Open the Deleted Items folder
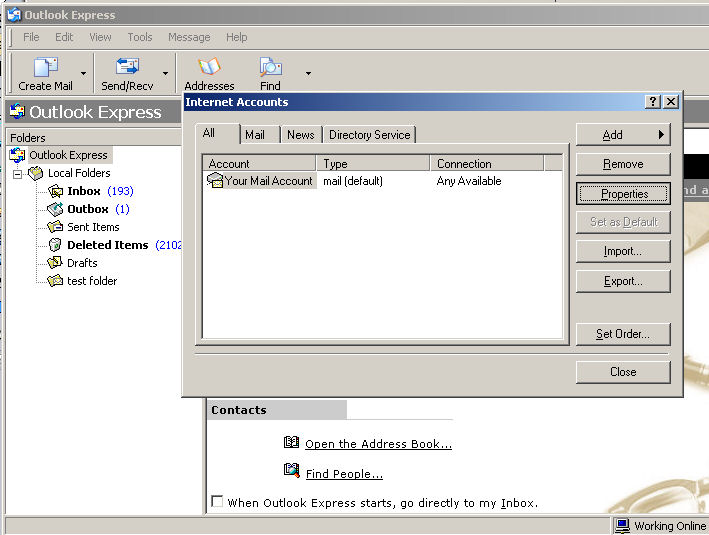 [107, 245]
